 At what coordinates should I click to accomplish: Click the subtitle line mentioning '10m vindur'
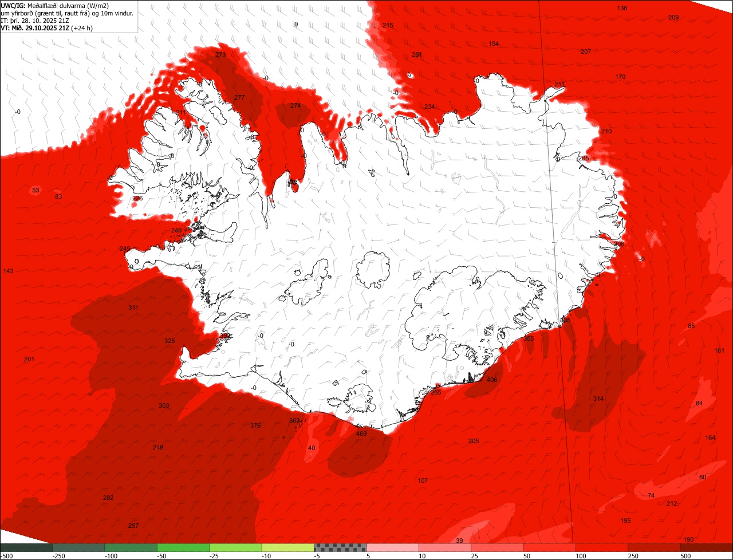[67, 13]
